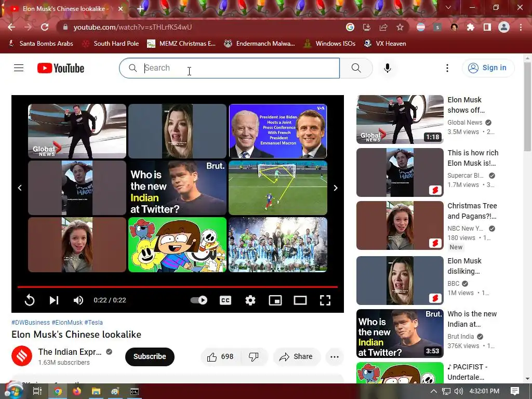Viewport: 532px width, 399px height.
Task: Enable the miniplayer
Action: [x=275, y=300]
